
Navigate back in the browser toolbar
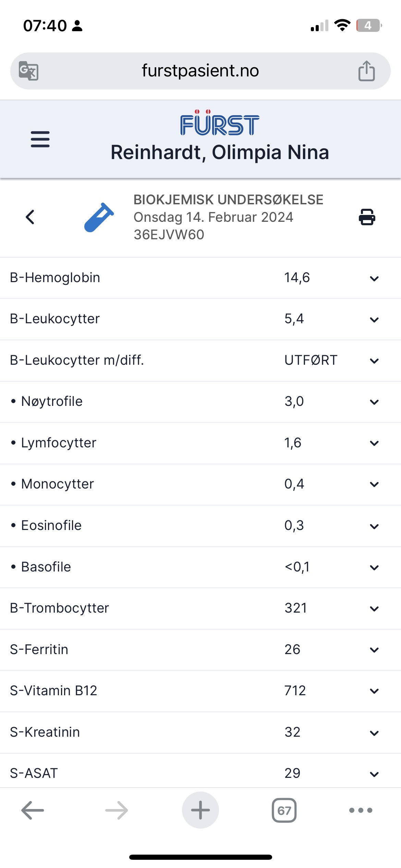point(33,810)
